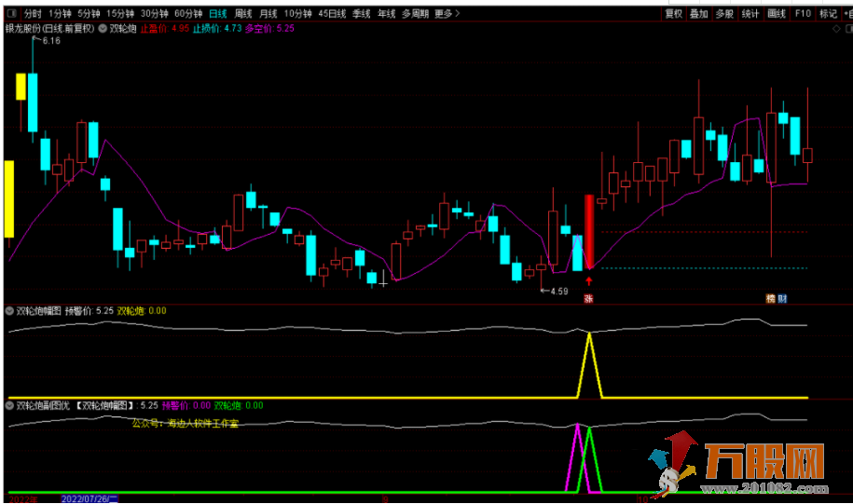Click the 榜 marker icon on the chart
853x504 pixels.
pyautogui.click(x=771, y=299)
